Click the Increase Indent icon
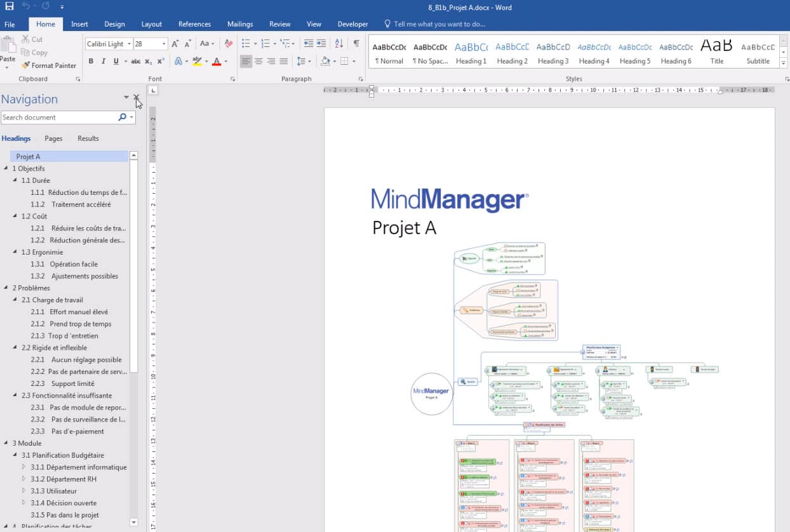The image size is (790, 532). coord(321,44)
